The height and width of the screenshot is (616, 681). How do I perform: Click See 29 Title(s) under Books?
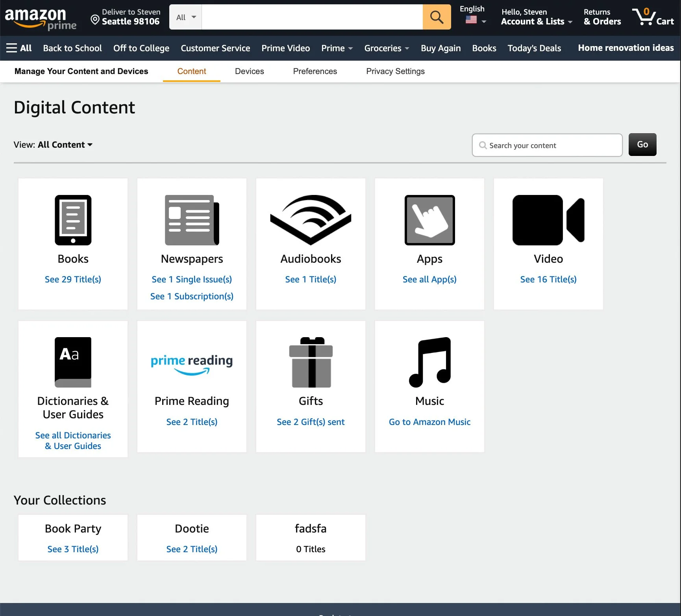(73, 279)
